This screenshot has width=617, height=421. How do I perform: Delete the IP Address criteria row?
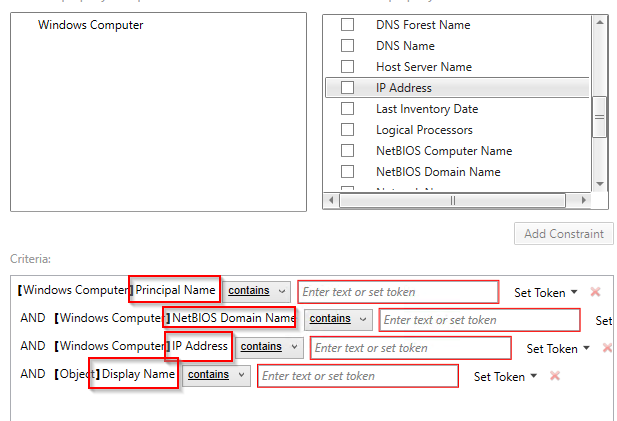tap(608, 348)
